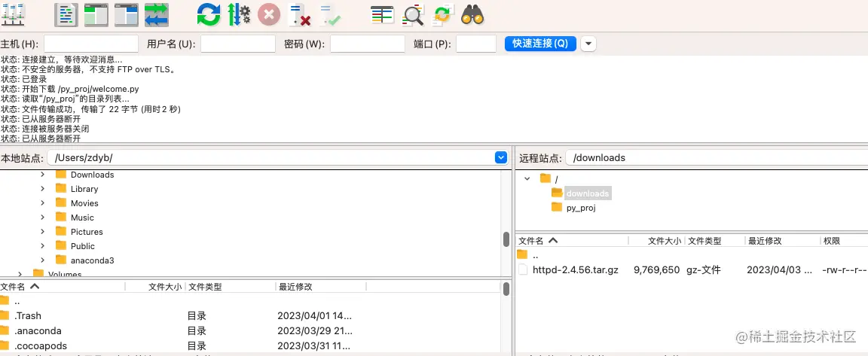This screenshot has width=868, height=356.
Task: Select the anaconda3 folder in local tree
Action: coord(92,260)
